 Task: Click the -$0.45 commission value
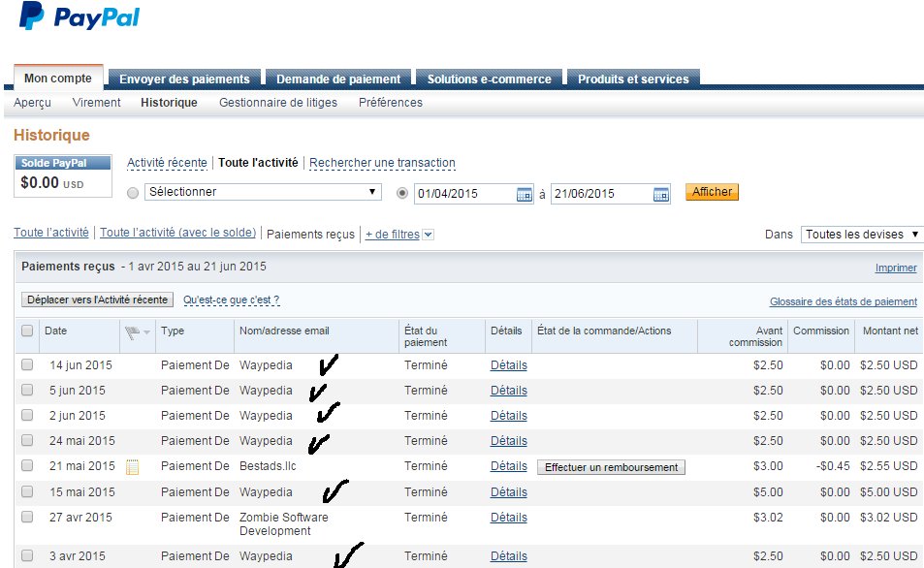(833, 466)
